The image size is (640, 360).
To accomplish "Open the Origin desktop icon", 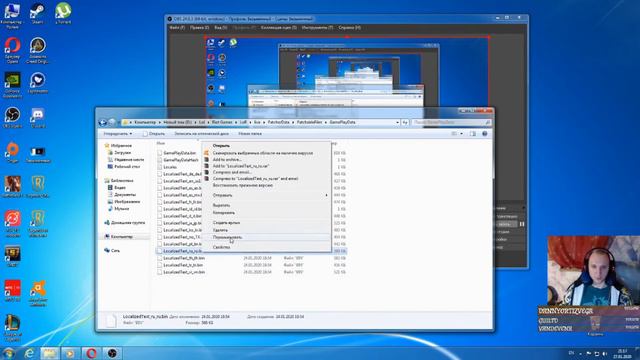I will [x=13, y=152].
